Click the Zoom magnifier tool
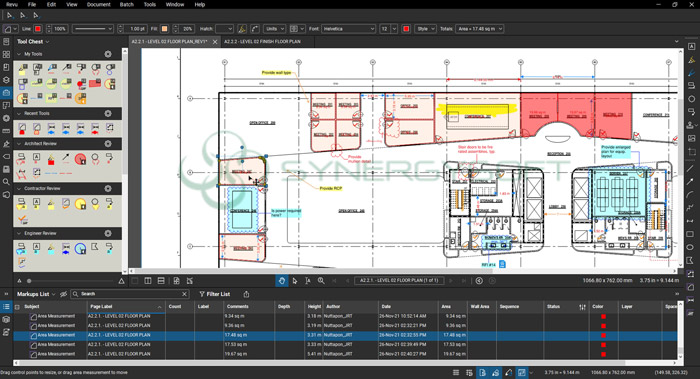700x379 pixels. click(x=321, y=281)
